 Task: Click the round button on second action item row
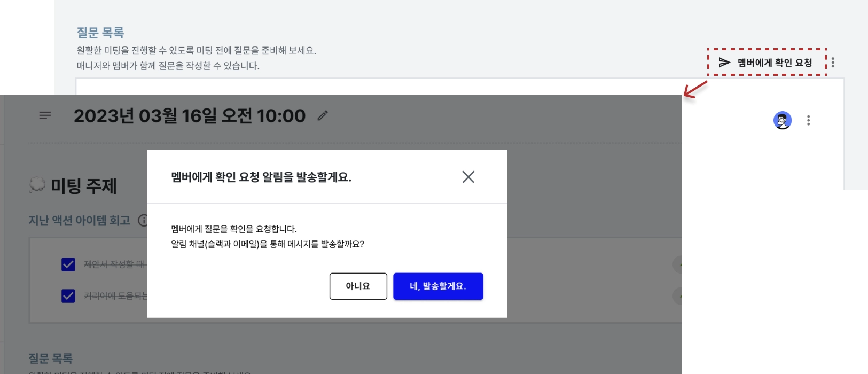point(677,296)
